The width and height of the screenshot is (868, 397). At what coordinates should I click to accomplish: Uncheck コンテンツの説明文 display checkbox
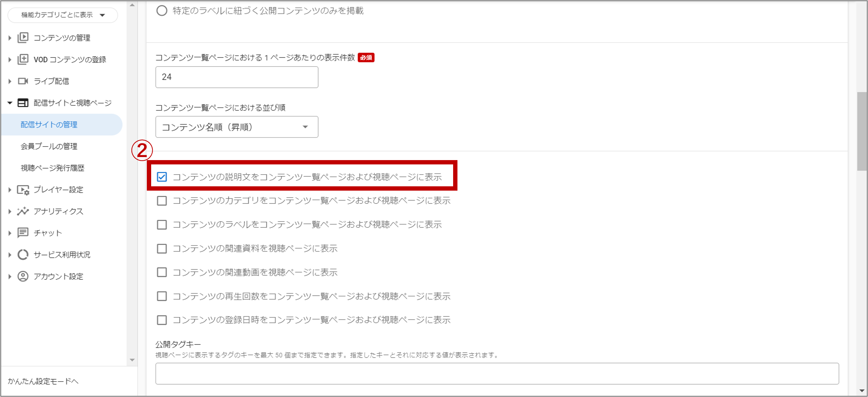[x=162, y=177]
